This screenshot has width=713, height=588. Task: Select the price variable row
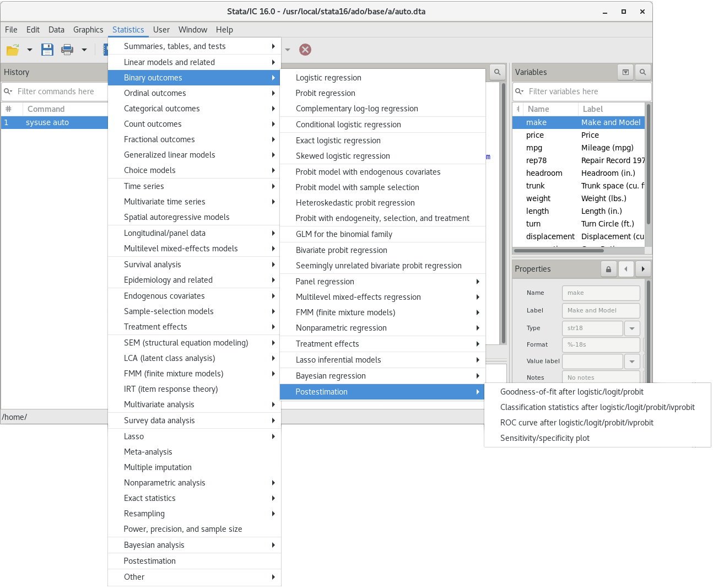(578, 135)
